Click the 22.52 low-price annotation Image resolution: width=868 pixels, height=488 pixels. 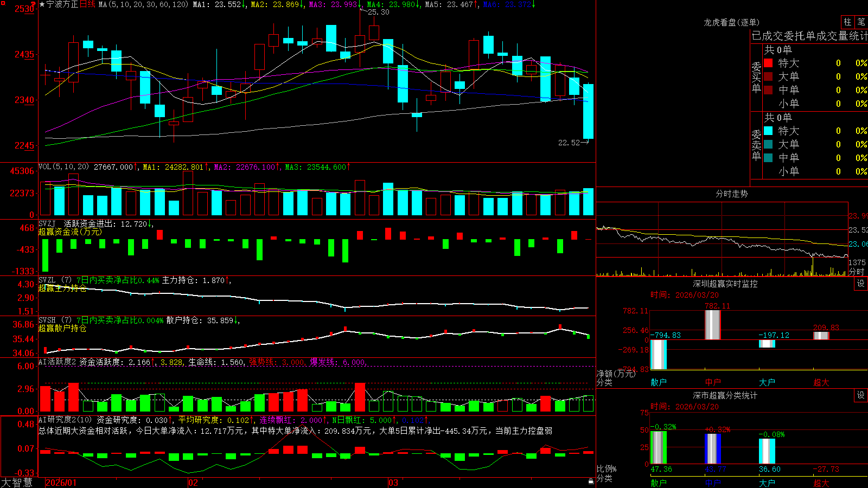pos(569,143)
